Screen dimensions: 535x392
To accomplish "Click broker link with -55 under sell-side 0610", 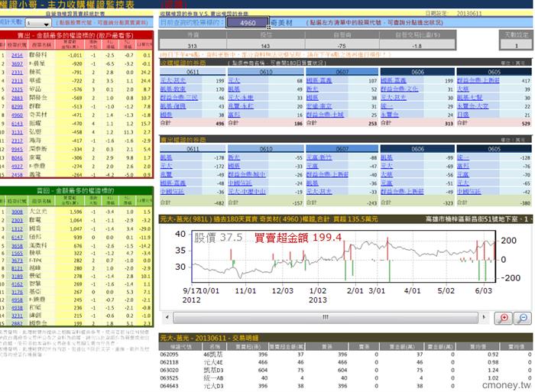I will [x=234, y=157].
